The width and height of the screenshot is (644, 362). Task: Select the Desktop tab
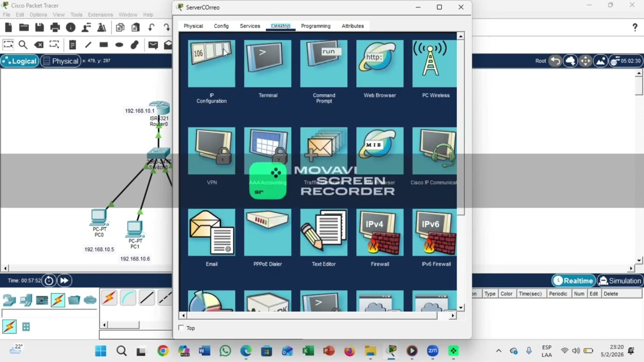tap(281, 26)
